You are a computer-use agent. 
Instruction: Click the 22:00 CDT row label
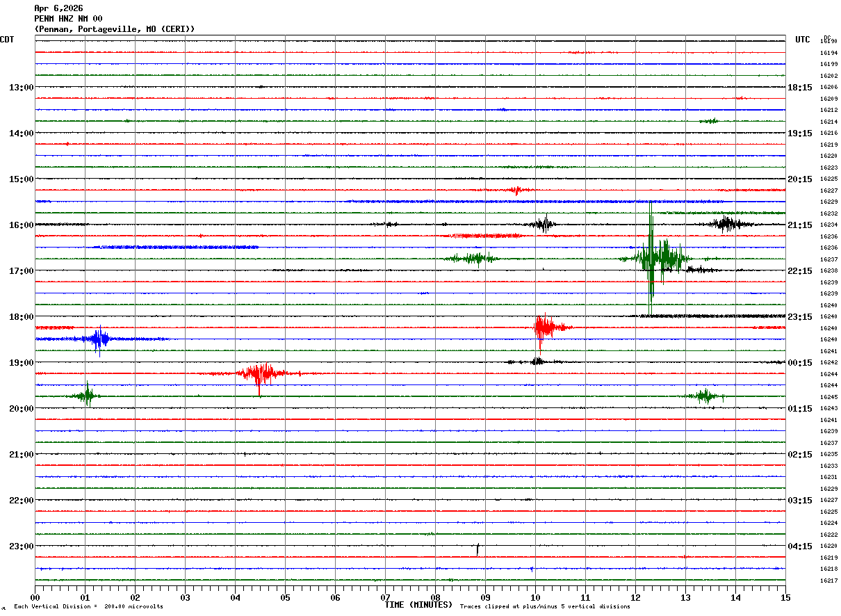(x=22, y=501)
